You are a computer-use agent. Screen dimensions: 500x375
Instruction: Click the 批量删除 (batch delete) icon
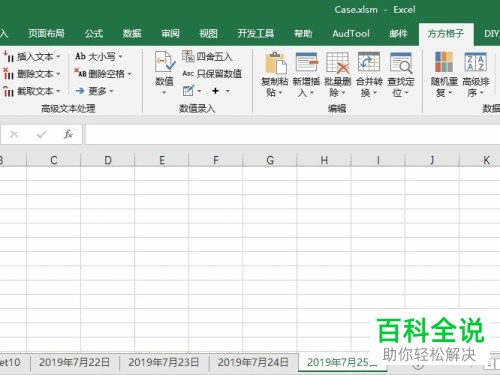click(x=338, y=62)
